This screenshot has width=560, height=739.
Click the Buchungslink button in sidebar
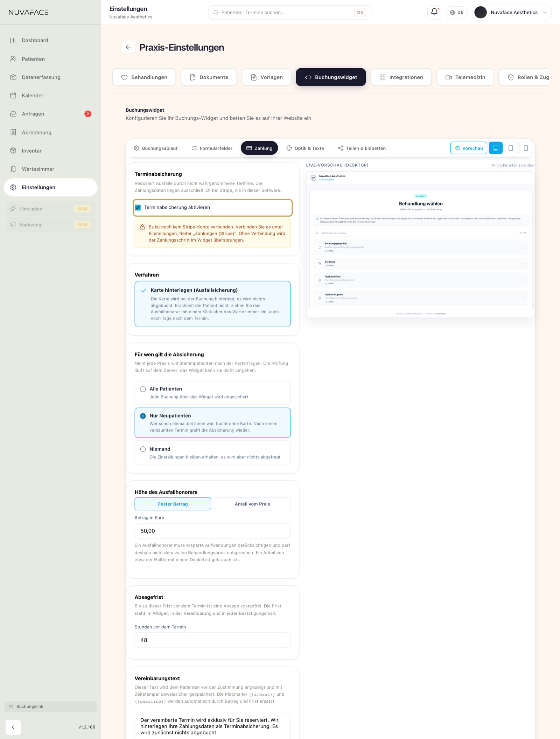(x=50, y=706)
